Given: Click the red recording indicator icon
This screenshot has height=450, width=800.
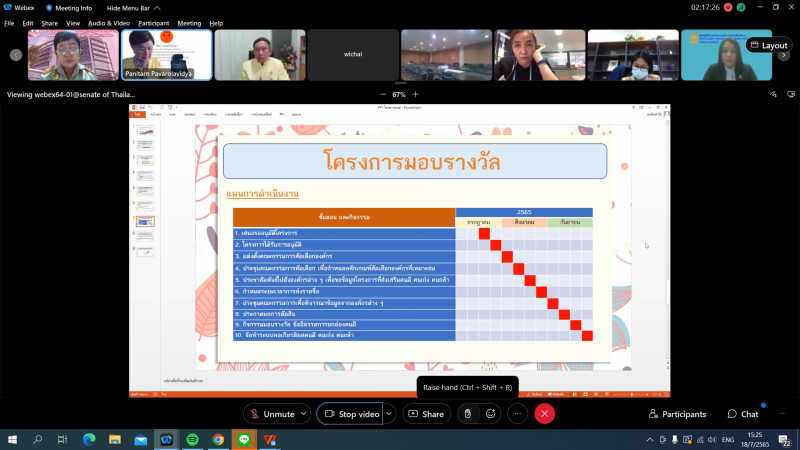Looking at the screenshot, I should click(728, 7).
